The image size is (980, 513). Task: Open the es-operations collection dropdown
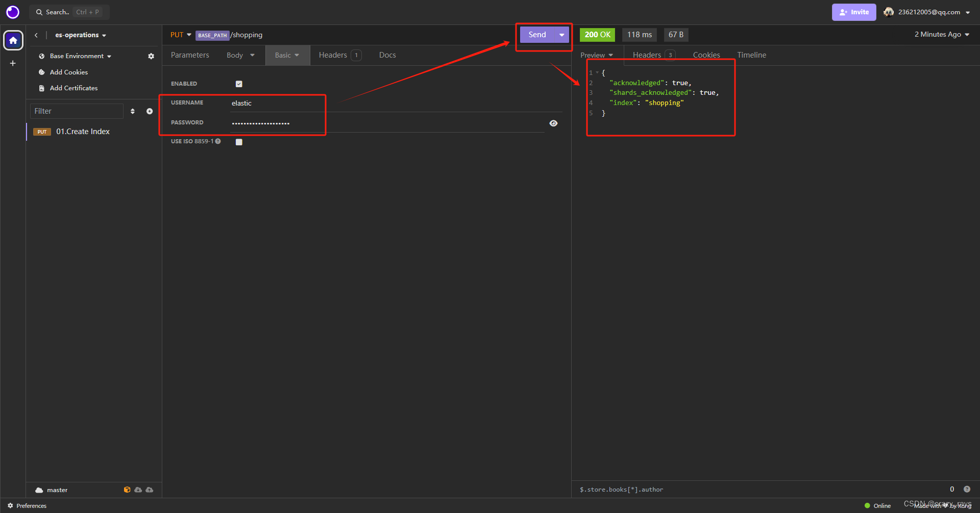point(81,35)
